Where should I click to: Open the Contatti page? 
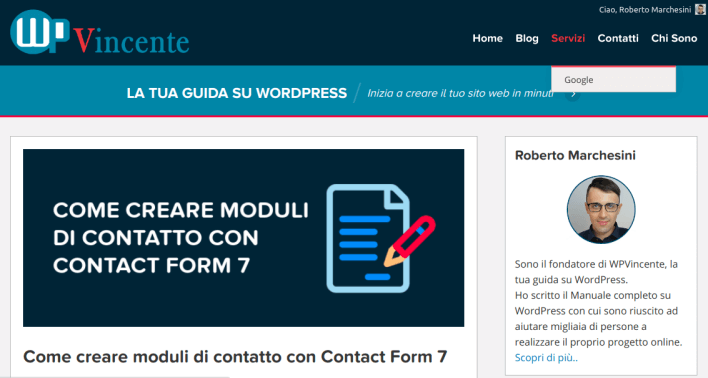618,38
